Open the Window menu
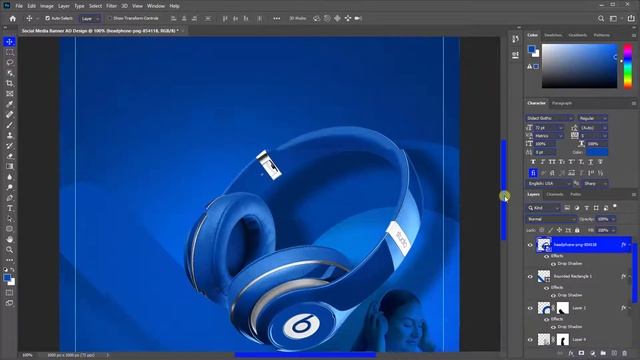The width and height of the screenshot is (640, 360). coord(156,6)
